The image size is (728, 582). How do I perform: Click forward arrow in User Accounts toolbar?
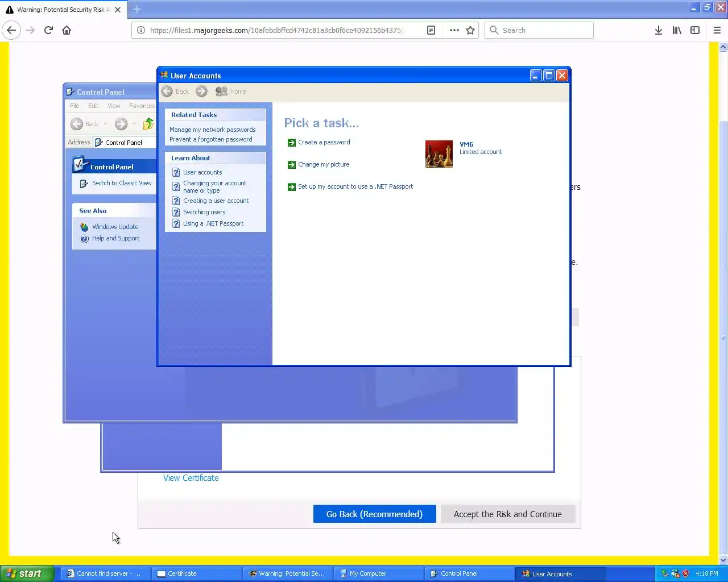pos(201,92)
